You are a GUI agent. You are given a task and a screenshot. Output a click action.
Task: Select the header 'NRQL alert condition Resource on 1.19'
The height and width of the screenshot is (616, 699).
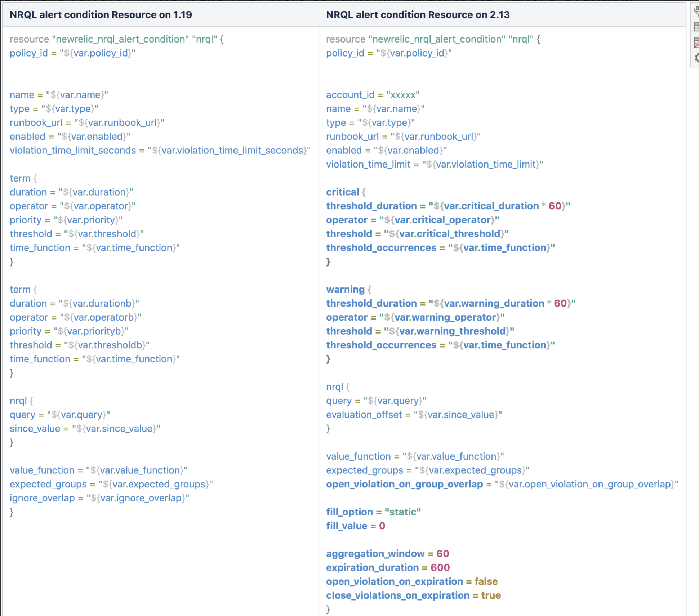[x=101, y=15]
